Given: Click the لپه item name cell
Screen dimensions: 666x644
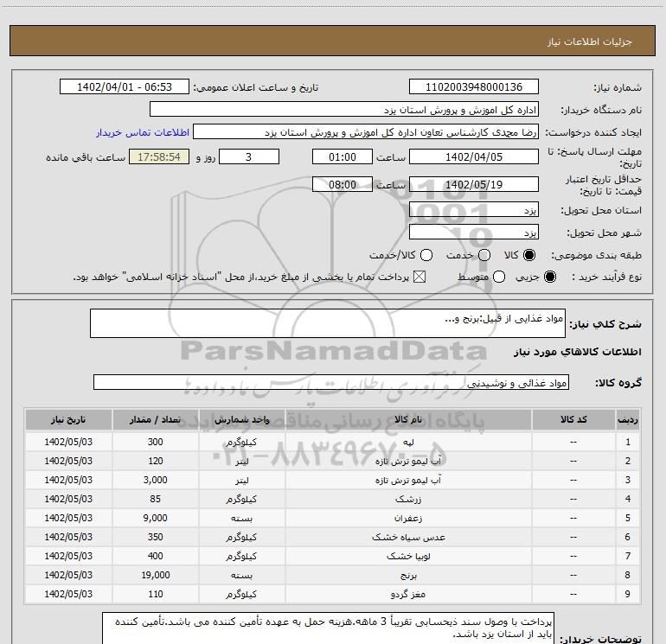Looking at the screenshot, I should point(408,442).
